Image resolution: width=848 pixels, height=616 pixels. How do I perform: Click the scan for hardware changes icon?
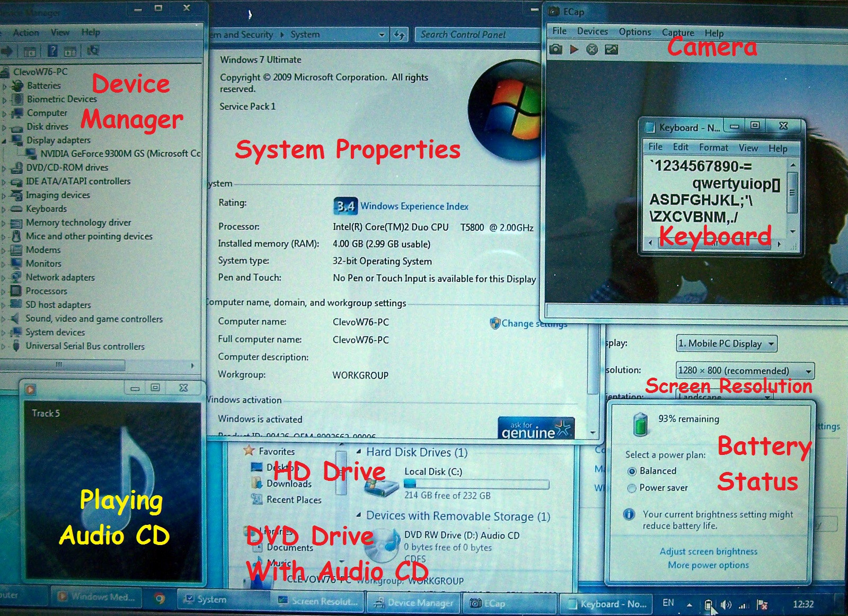tap(93, 50)
